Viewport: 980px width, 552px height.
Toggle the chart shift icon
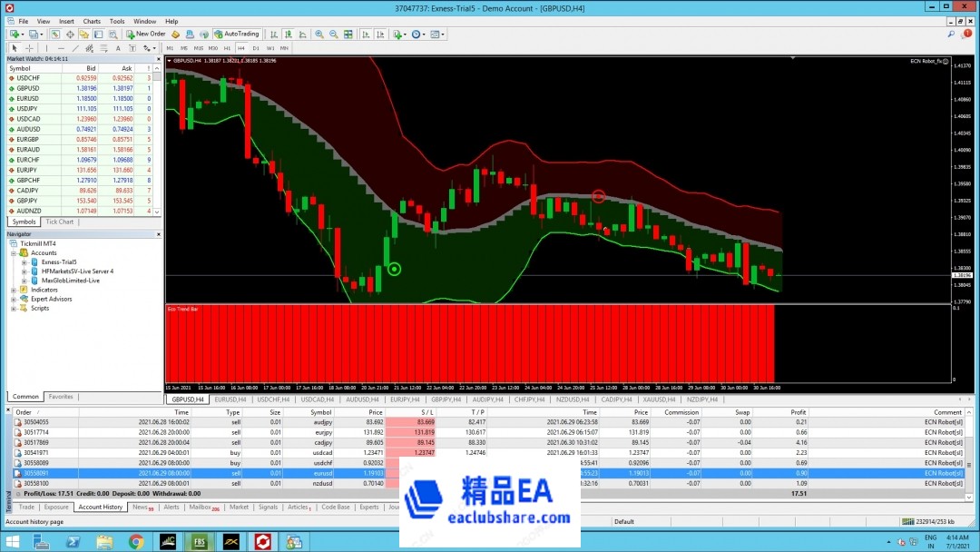380,34
